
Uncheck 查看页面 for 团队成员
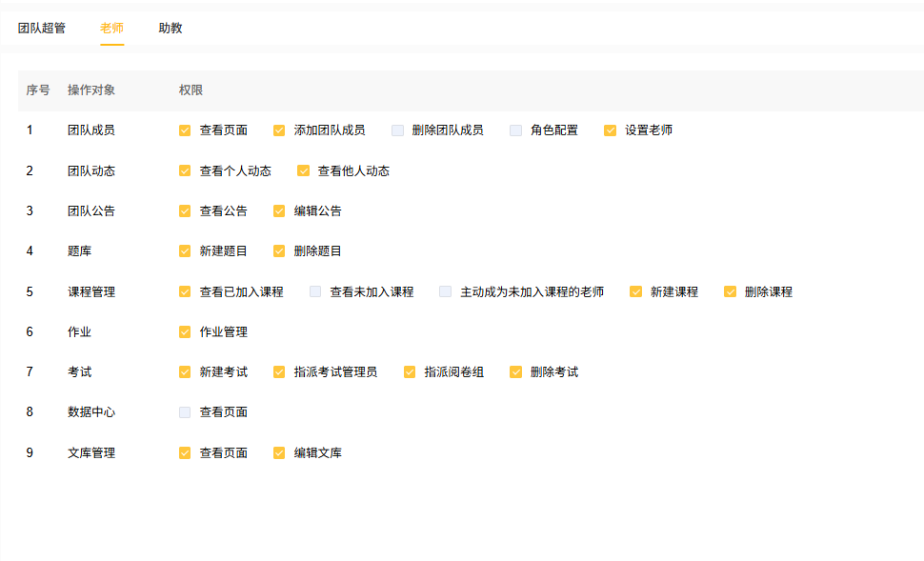coord(185,130)
